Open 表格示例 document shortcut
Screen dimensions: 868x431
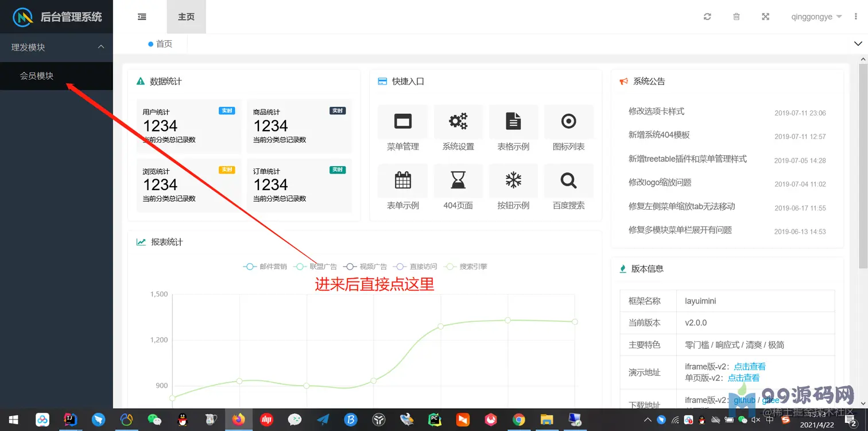click(x=513, y=128)
